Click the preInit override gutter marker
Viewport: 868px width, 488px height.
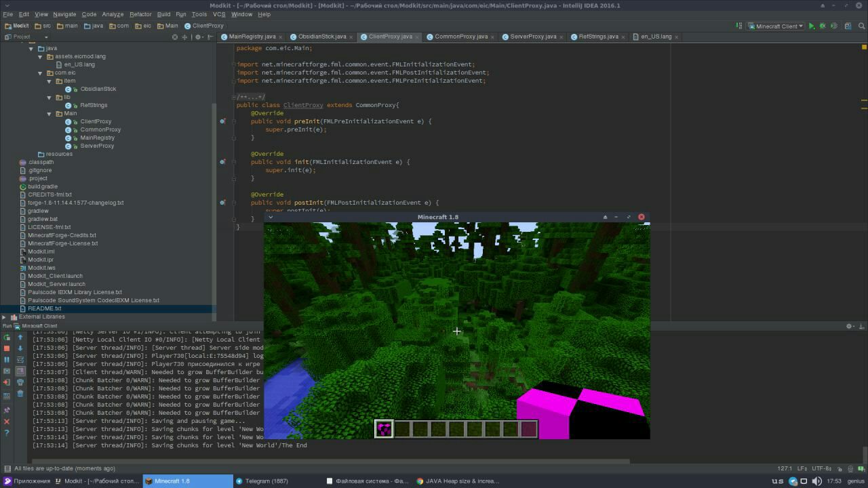click(222, 121)
